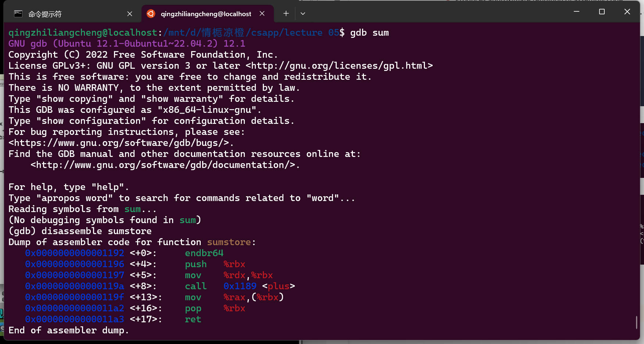Select the qingzhiliangcheng@localhost tab

pyautogui.click(x=206, y=14)
